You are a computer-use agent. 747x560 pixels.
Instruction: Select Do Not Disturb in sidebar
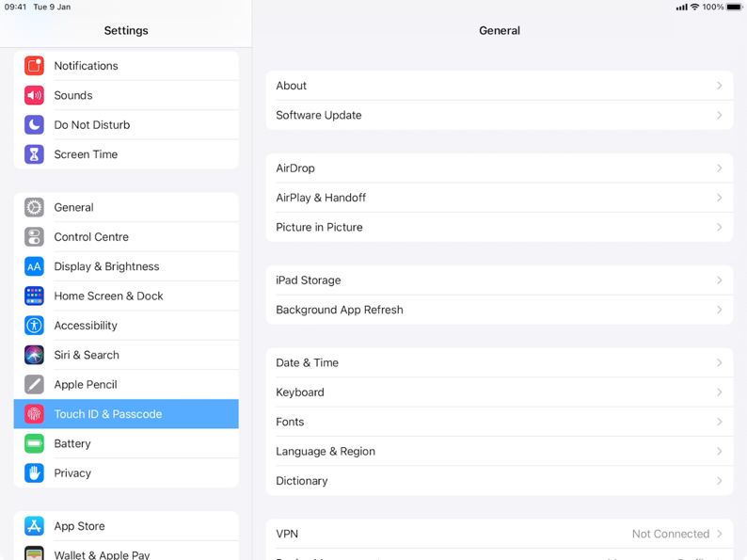pos(126,125)
